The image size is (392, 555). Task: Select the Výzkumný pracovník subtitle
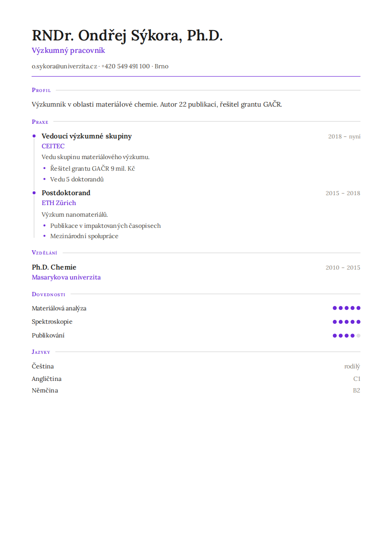(x=68, y=51)
